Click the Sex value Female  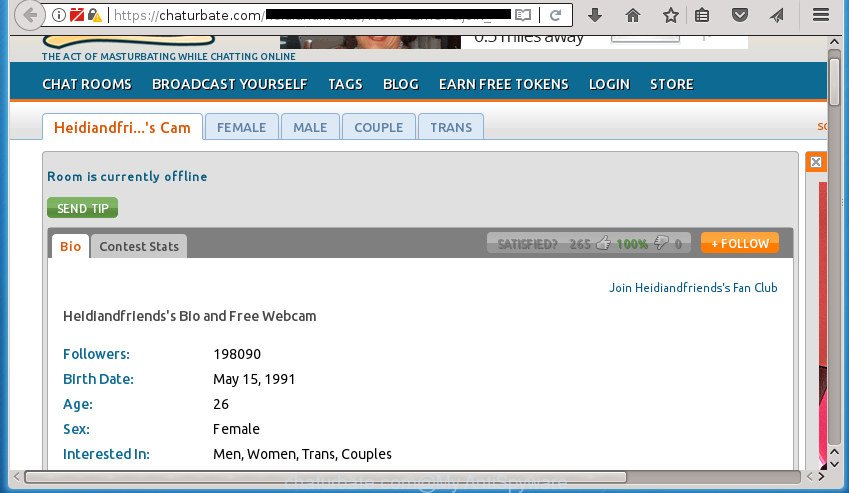(236, 429)
